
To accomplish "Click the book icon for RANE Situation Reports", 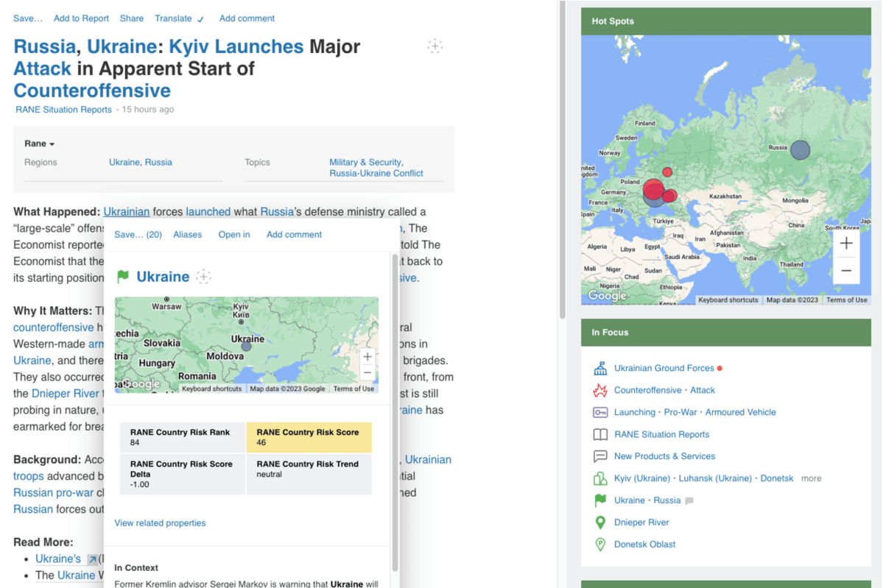I will pyautogui.click(x=600, y=434).
